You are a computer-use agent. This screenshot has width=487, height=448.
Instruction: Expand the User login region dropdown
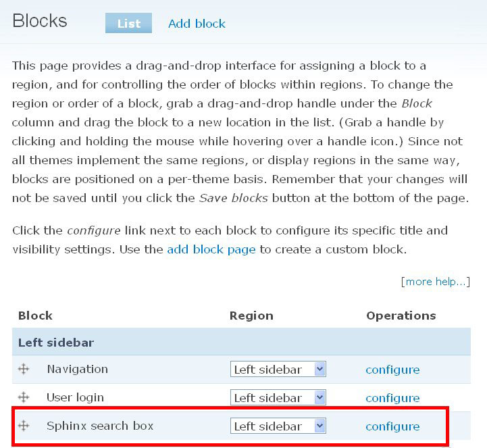tap(278, 397)
